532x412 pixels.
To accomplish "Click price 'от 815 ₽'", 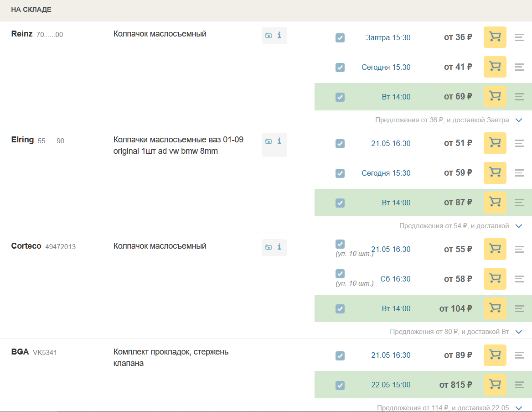I will click(456, 385).
